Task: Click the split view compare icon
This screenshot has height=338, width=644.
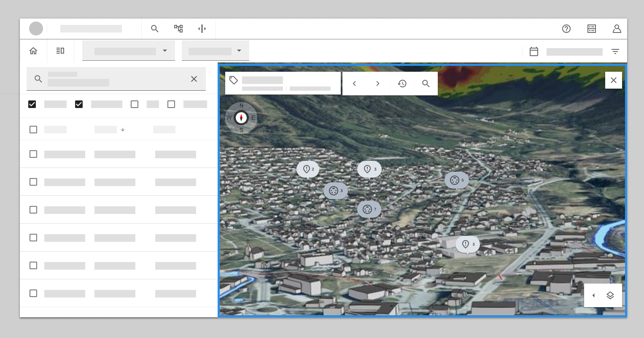Action: 202,29
